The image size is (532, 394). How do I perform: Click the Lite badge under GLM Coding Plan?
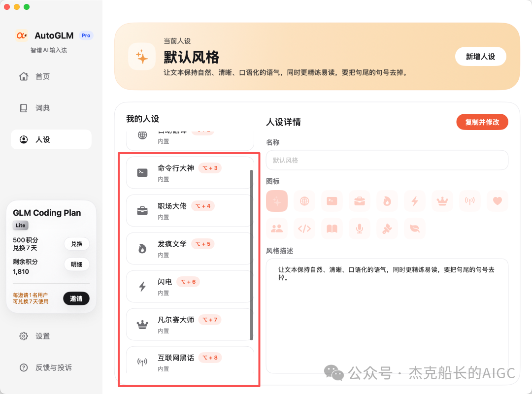coord(21,226)
